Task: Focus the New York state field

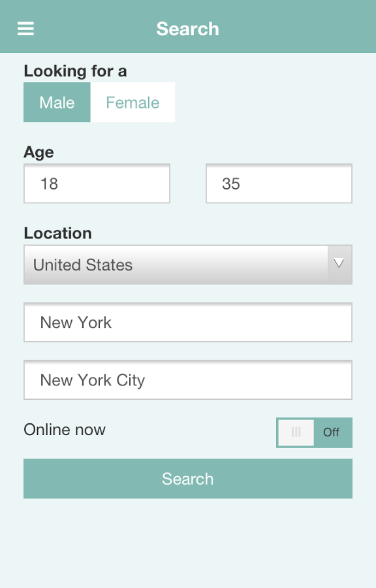Action: tap(188, 323)
